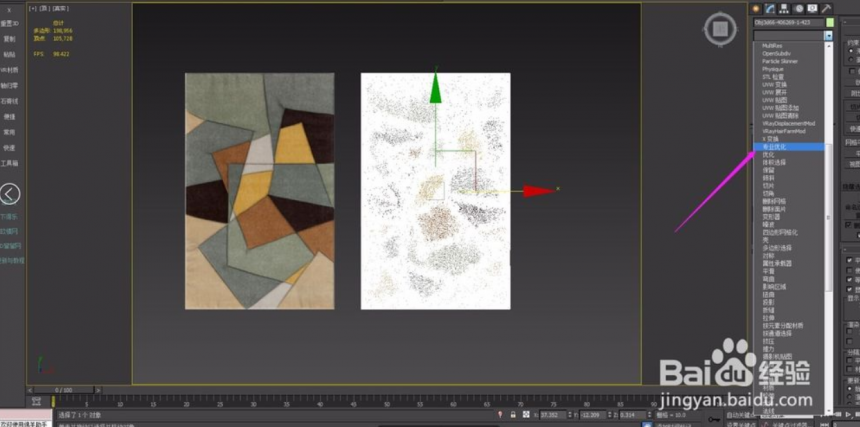The width and height of the screenshot is (860, 427).
Task: Open the Display panel tab
Action: tap(812, 8)
